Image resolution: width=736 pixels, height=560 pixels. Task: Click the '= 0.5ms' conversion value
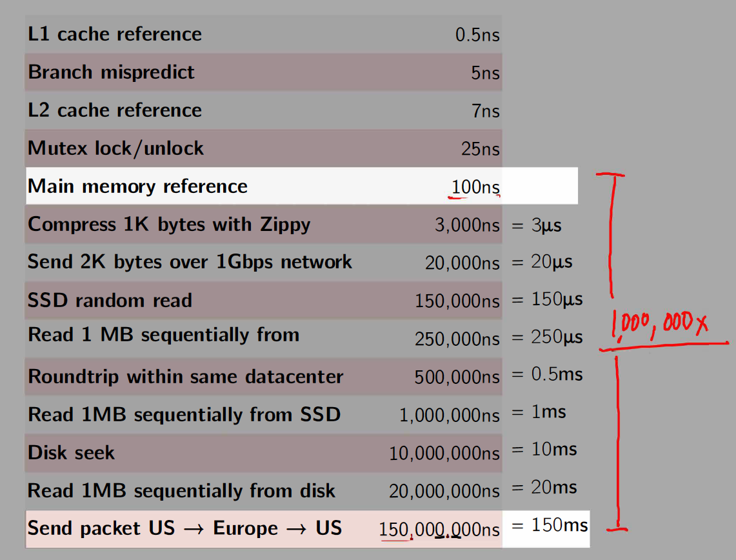[548, 374]
